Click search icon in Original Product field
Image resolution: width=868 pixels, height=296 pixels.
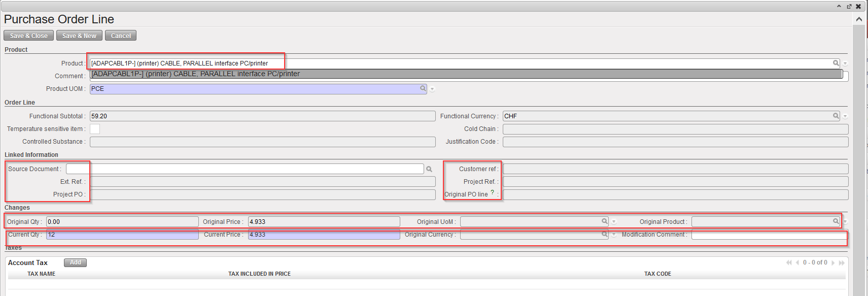coord(836,221)
